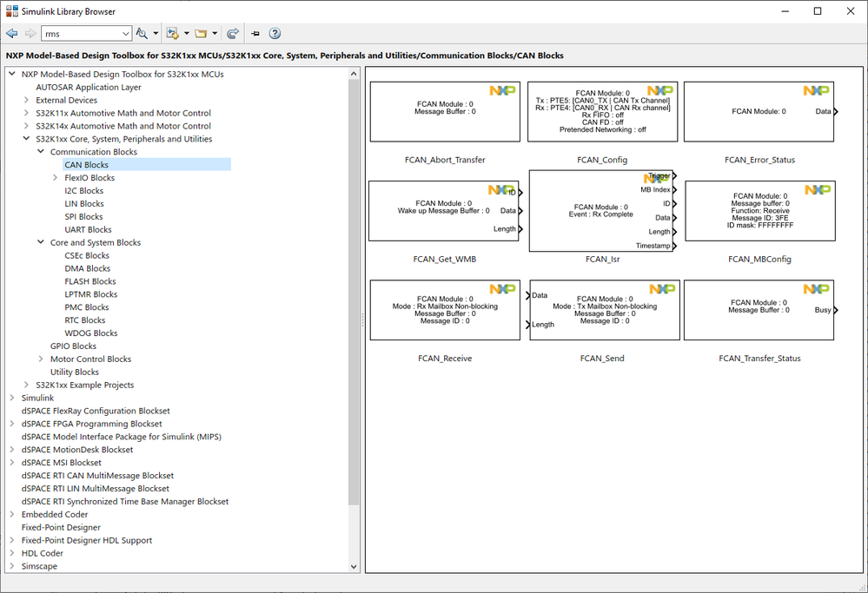Click the new model icon
The image size is (868, 593).
[173, 34]
